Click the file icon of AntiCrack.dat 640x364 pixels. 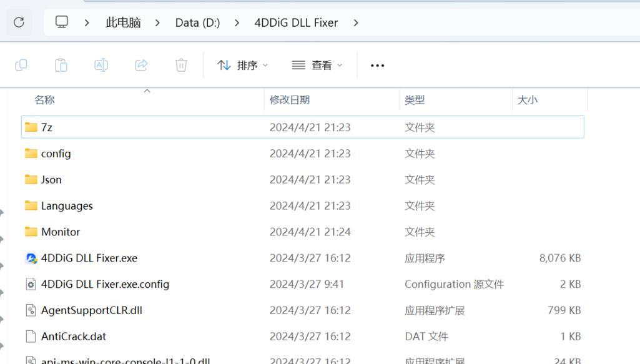click(x=31, y=337)
